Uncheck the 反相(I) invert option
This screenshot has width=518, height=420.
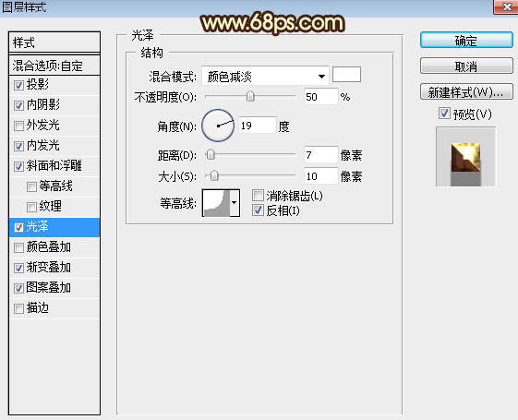pos(258,210)
